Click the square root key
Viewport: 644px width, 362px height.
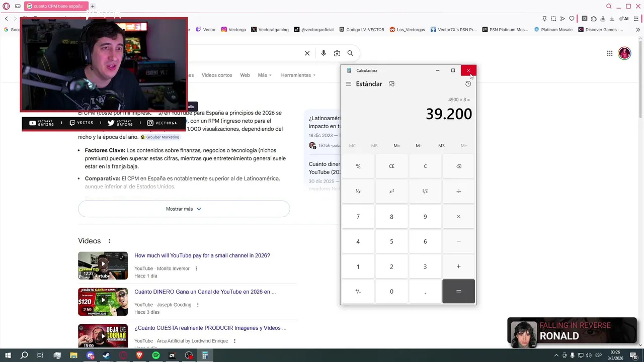425,192
